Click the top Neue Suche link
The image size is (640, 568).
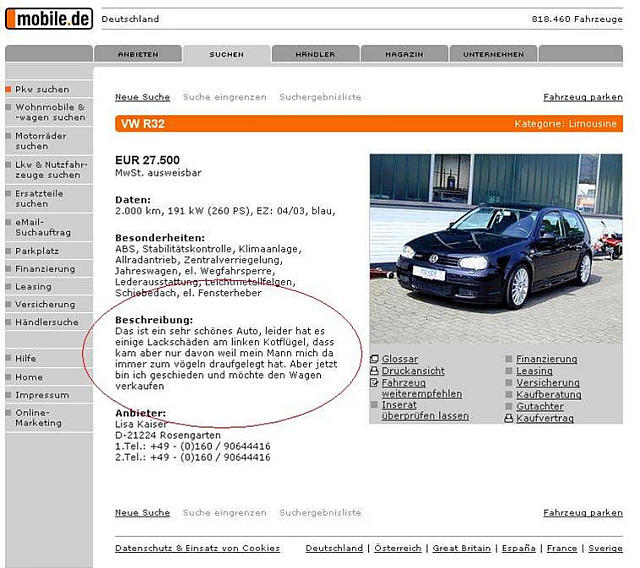(x=142, y=97)
